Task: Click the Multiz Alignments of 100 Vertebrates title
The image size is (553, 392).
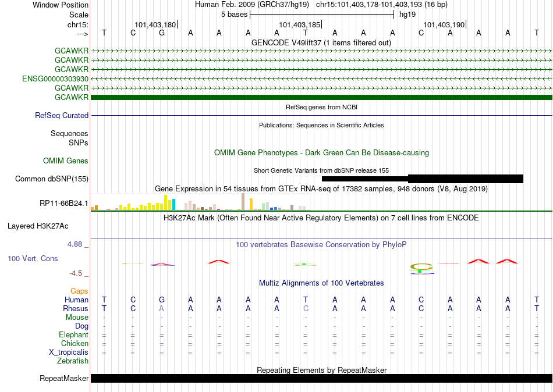Action: [x=321, y=283]
